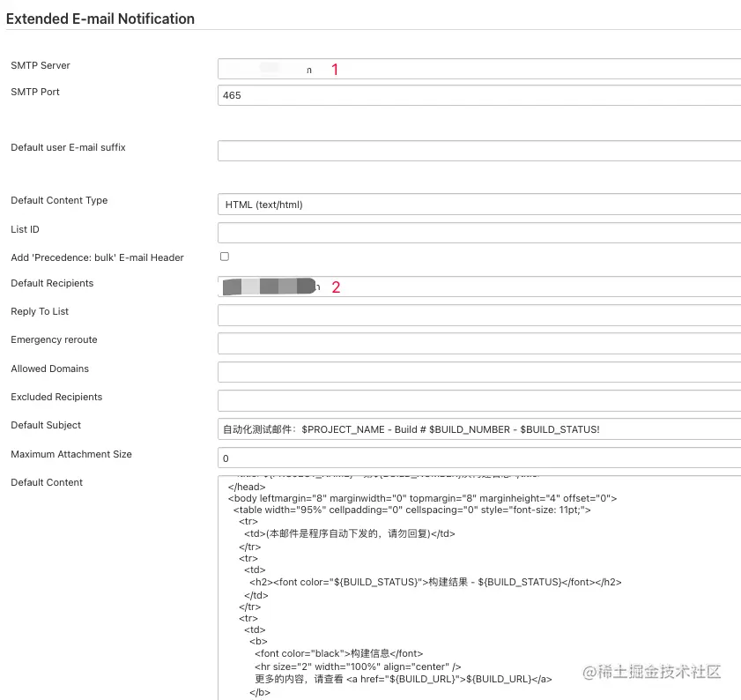Click the Extended E-mail Notification heading
741x700 pixels.
[100, 18]
